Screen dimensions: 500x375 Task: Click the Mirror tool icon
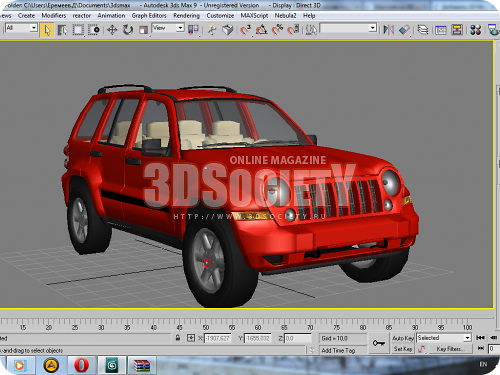(388, 30)
